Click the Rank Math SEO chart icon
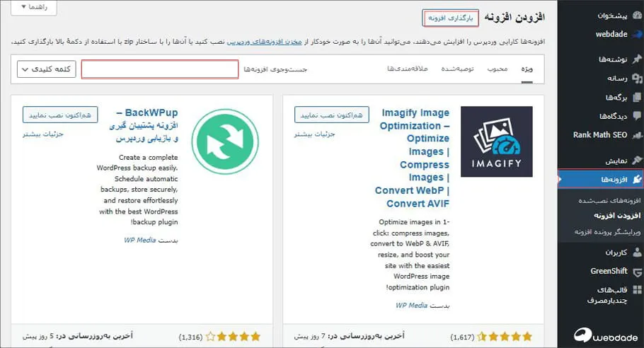 tap(637, 135)
